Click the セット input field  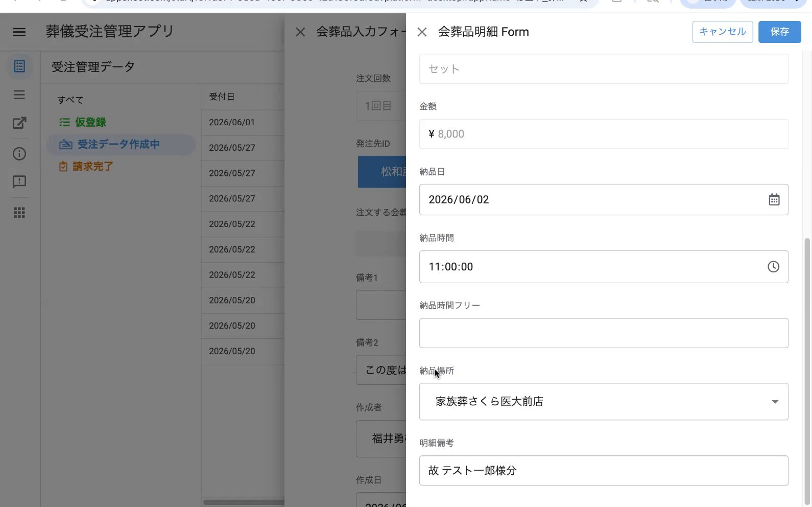click(604, 69)
